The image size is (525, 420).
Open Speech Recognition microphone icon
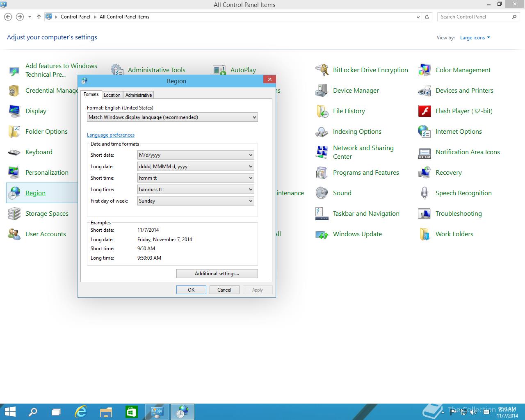coord(425,193)
